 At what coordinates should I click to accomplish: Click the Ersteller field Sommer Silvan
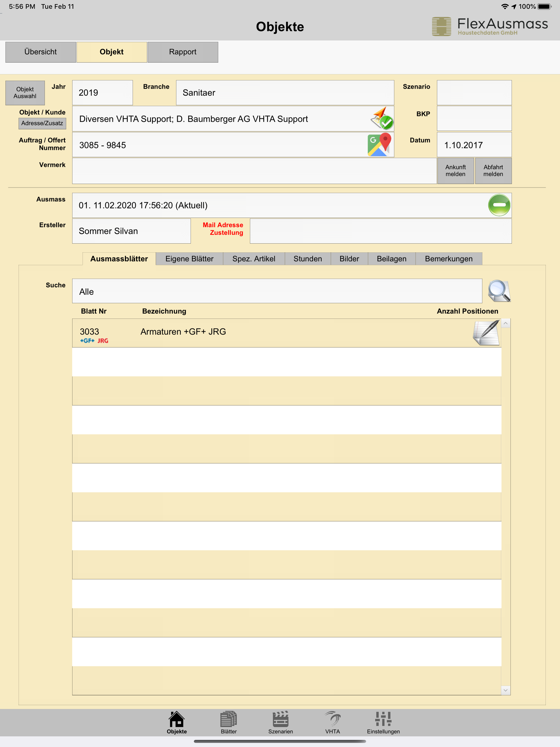[132, 231]
